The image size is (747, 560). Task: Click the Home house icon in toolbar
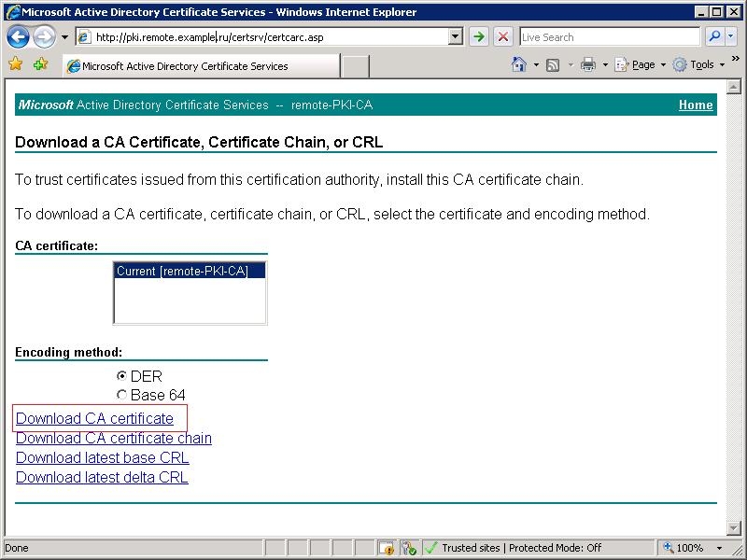tap(518, 64)
